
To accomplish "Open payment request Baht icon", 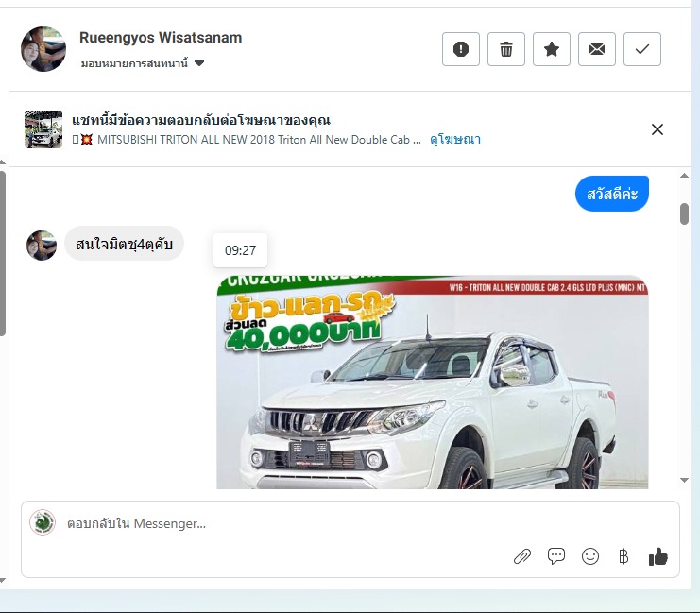I will tap(623, 556).
